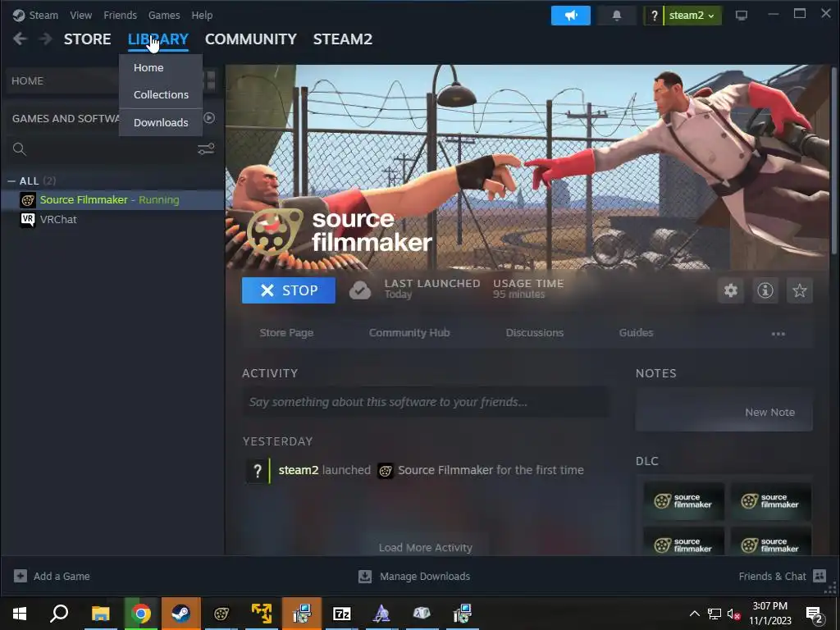Select Home in the Library dropdown
The image size is (840, 630).
pyautogui.click(x=161, y=67)
